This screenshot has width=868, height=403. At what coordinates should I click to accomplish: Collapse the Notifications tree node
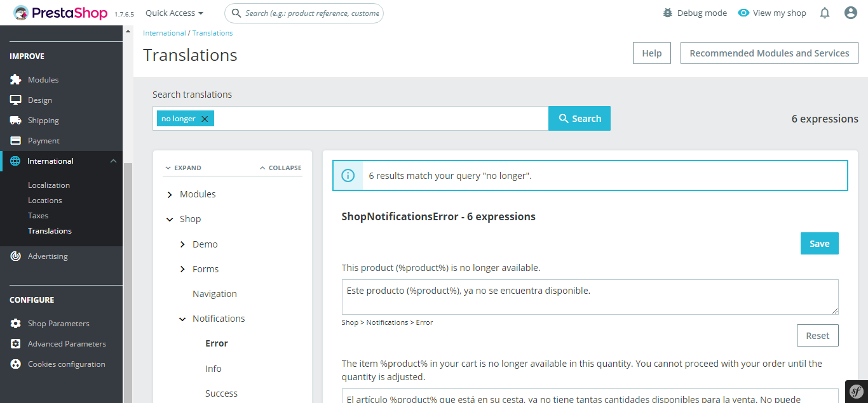coord(182,319)
